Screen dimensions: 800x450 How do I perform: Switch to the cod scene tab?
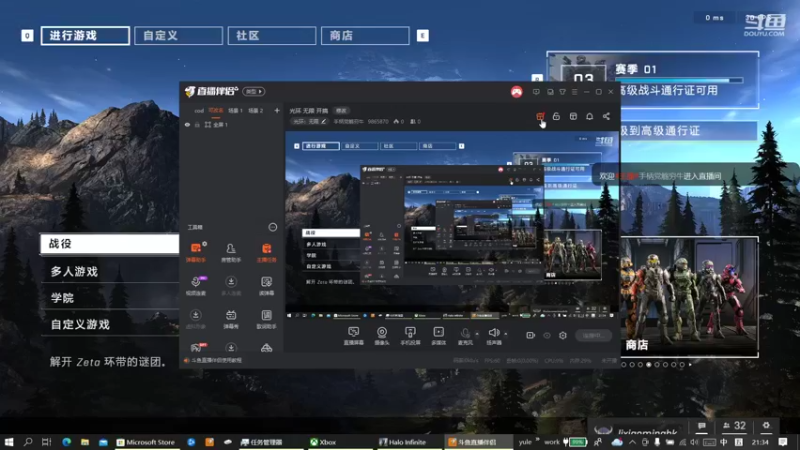[199, 111]
